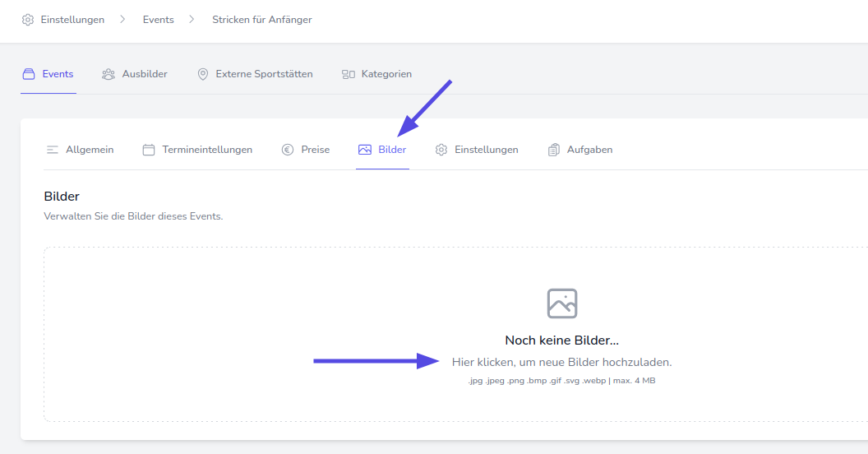This screenshot has height=454, width=868.
Task: Open the Aufgaben sub-tab
Action: coord(589,150)
